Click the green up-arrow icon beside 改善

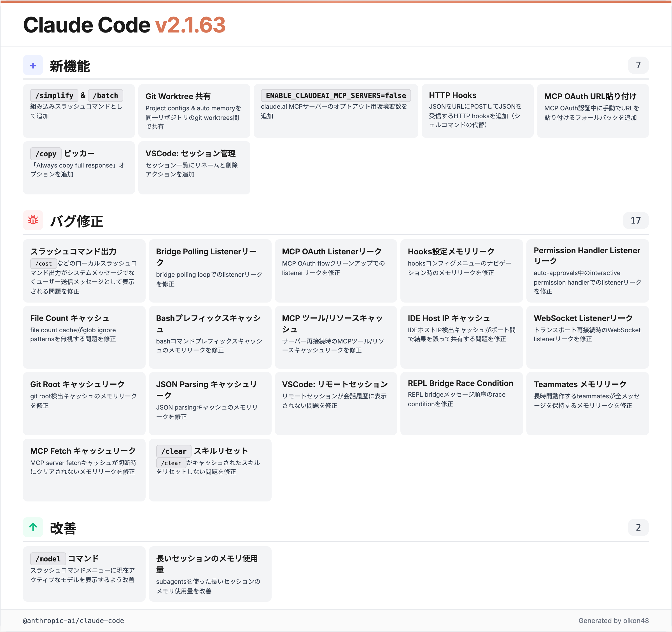click(x=33, y=527)
